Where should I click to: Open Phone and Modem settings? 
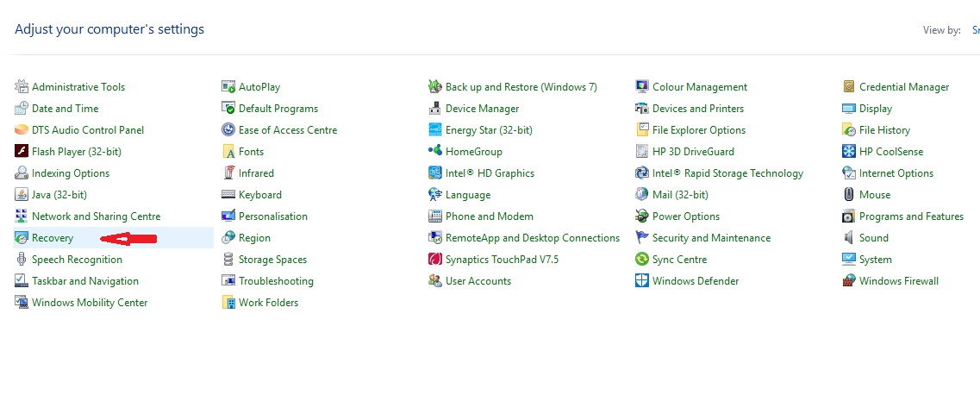pyautogui.click(x=490, y=216)
